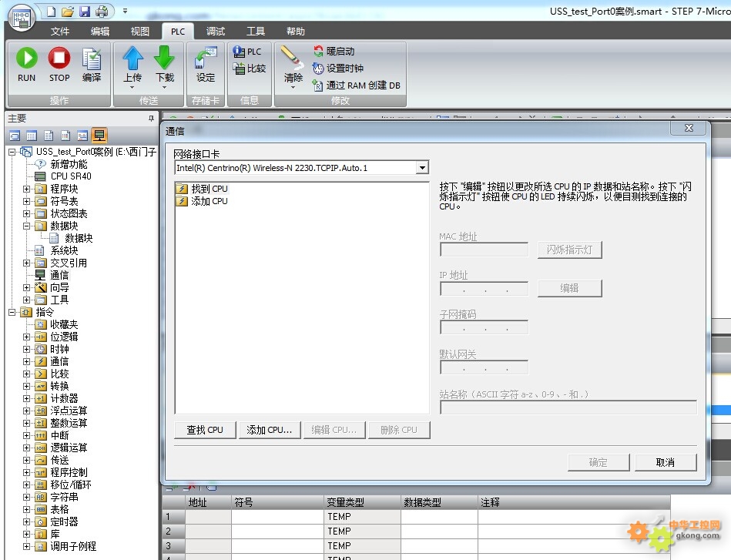
Task: Click the 确定 button in dialog
Action: [599, 462]
